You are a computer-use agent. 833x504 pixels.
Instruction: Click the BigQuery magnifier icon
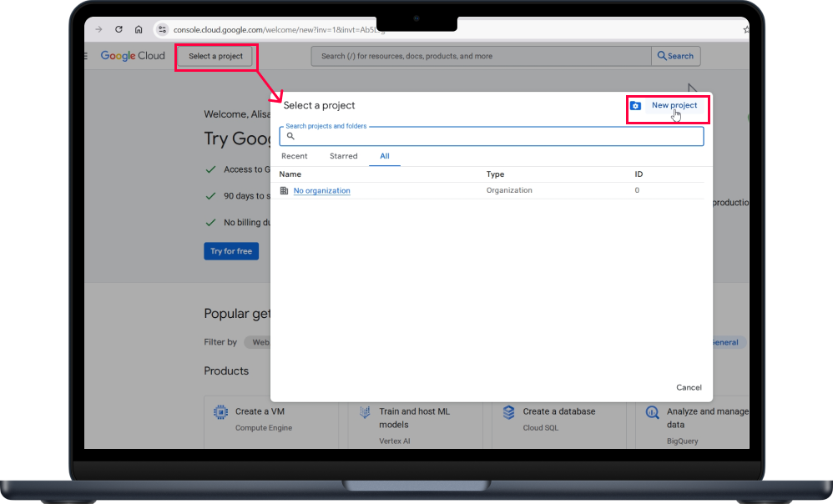point(653,412)
